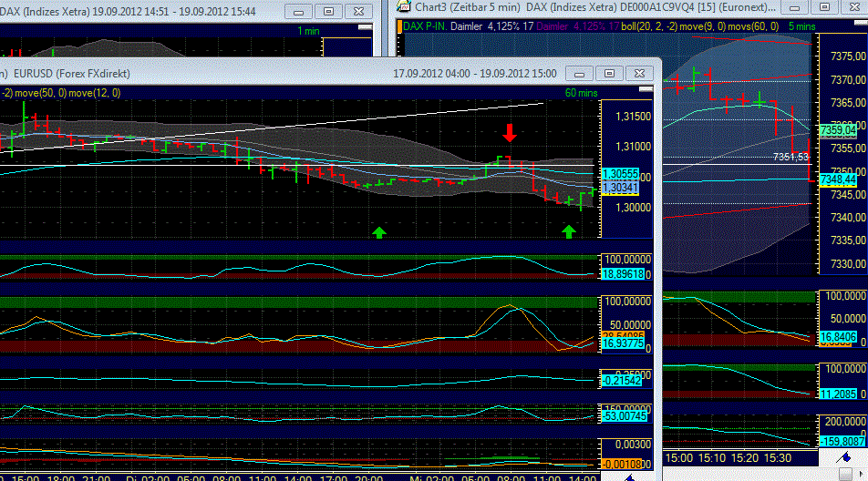The width and height of the screenshot is (868, 481).
Task: Click the 1,30000 price axis label
Action: pos(634,208)
